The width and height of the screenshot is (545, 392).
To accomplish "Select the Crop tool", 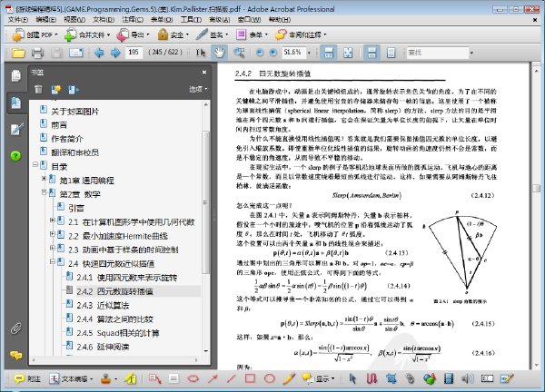I will tap(391, 378).
